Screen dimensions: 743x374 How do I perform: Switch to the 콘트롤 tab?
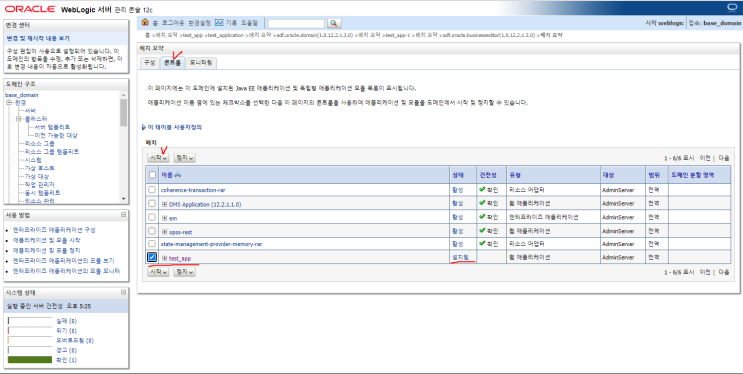tap(172, 63)
